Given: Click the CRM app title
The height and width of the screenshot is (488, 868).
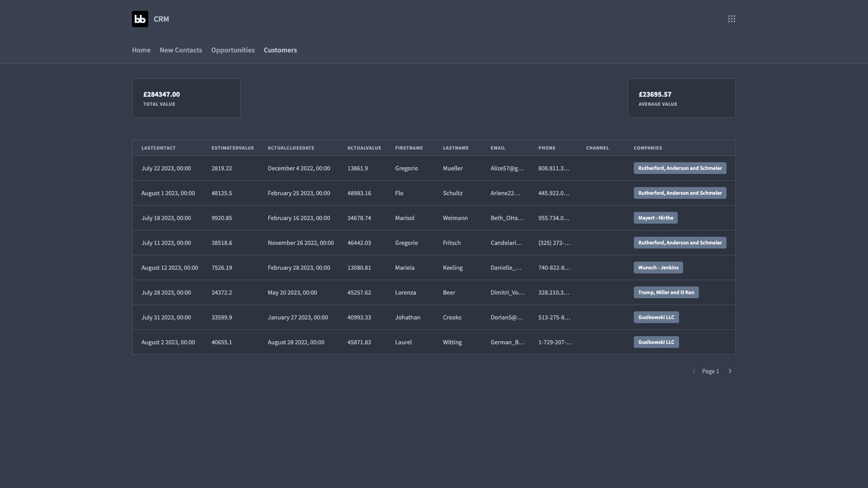Looking at the screenshot, I should (x=161, y=19).
